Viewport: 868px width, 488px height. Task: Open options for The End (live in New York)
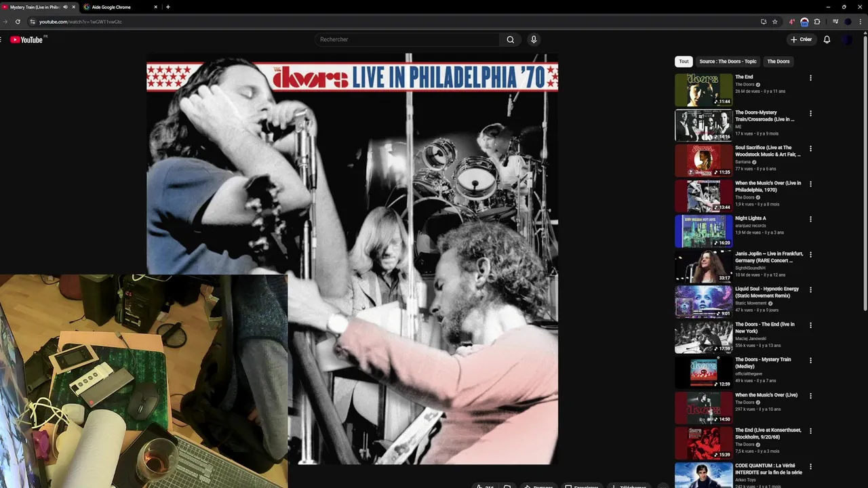tap(810, 325)
